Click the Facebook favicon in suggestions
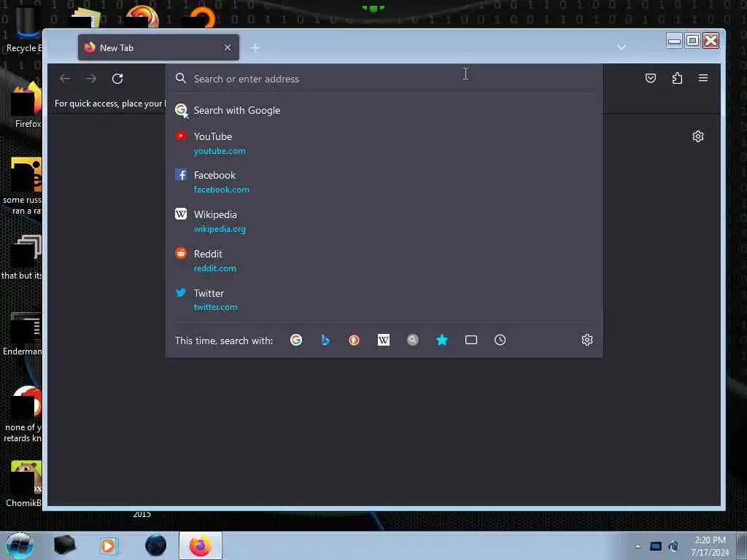This screenshot has width=747, height=560. (x=181, y=174)
